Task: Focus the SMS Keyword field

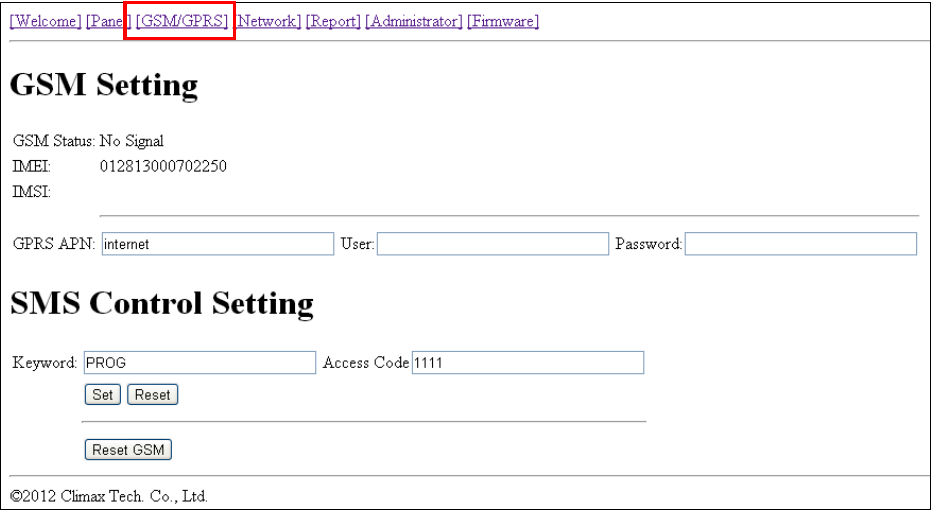Action: 200,363
